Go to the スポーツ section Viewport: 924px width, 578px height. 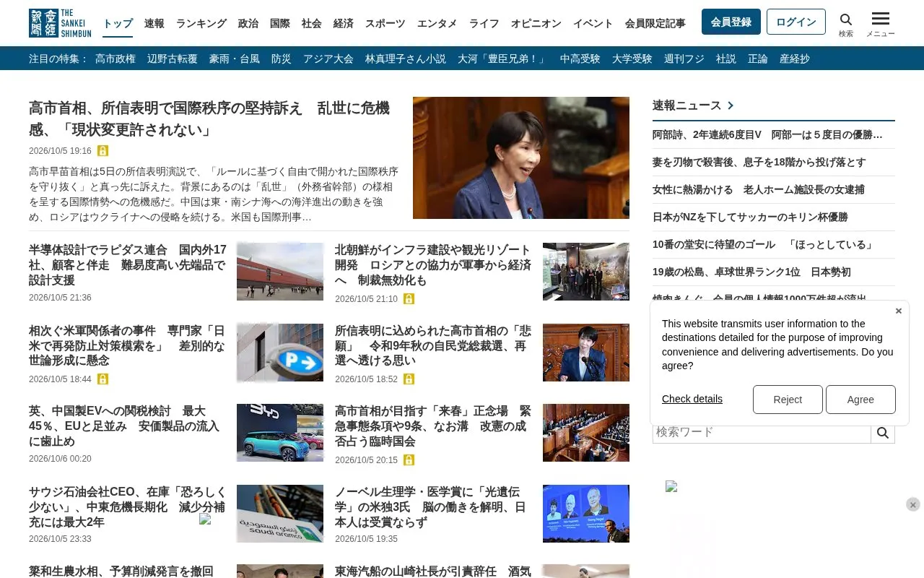coord(385,23)
